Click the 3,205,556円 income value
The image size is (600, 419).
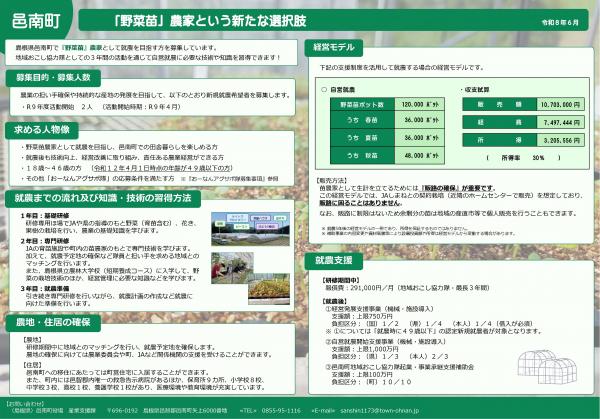click(561, 140)
